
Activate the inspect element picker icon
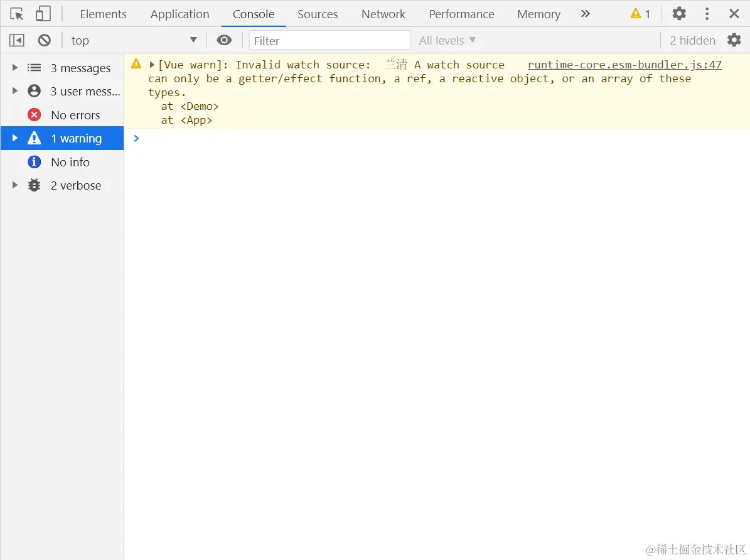[17, 14]
